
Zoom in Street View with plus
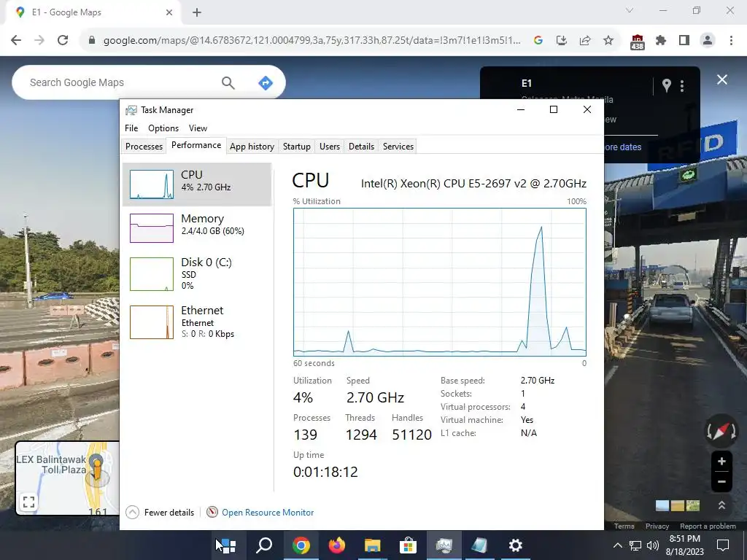tap(721, 462)
